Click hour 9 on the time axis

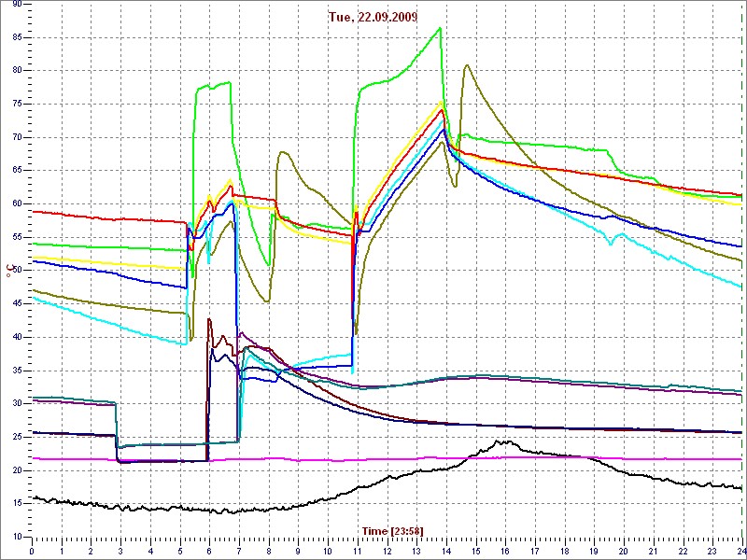point(298,551)
